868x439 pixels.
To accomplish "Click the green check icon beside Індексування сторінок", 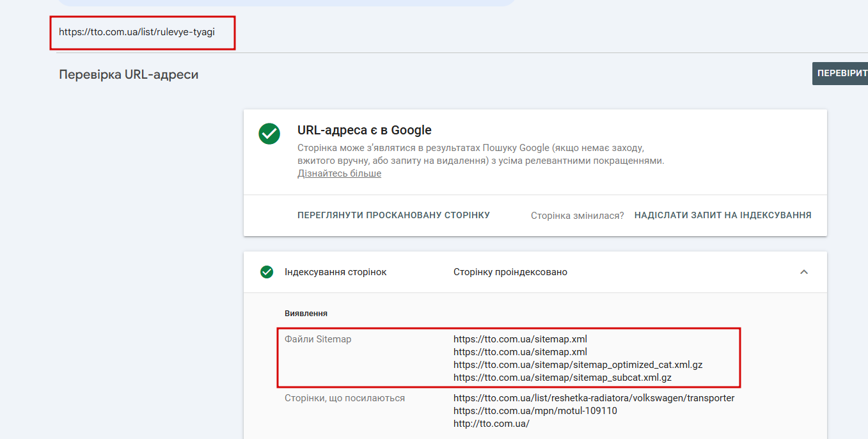I will click(x=267, y=272).
